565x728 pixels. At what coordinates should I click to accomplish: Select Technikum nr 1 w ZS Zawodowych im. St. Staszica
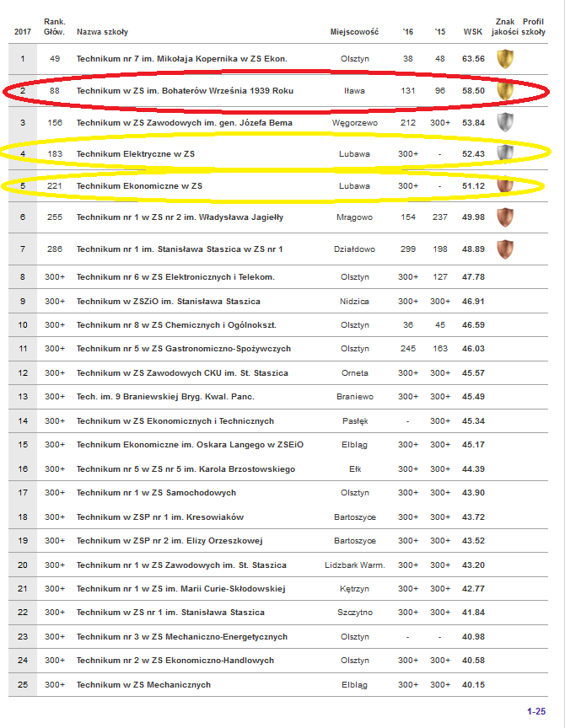(x=181, y=565)
